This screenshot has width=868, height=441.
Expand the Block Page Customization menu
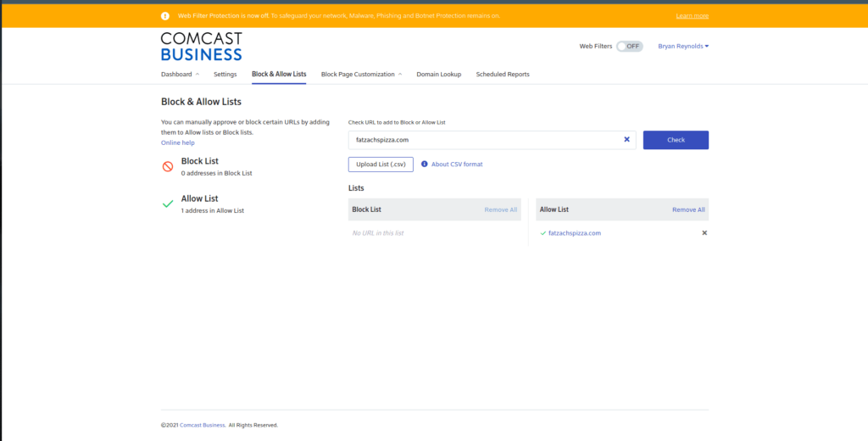click(361, 75)
